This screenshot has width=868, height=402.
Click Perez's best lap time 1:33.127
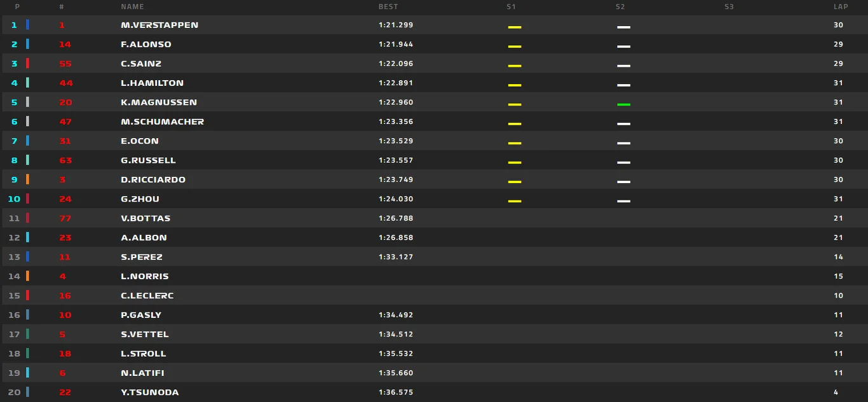pos(395,257)
